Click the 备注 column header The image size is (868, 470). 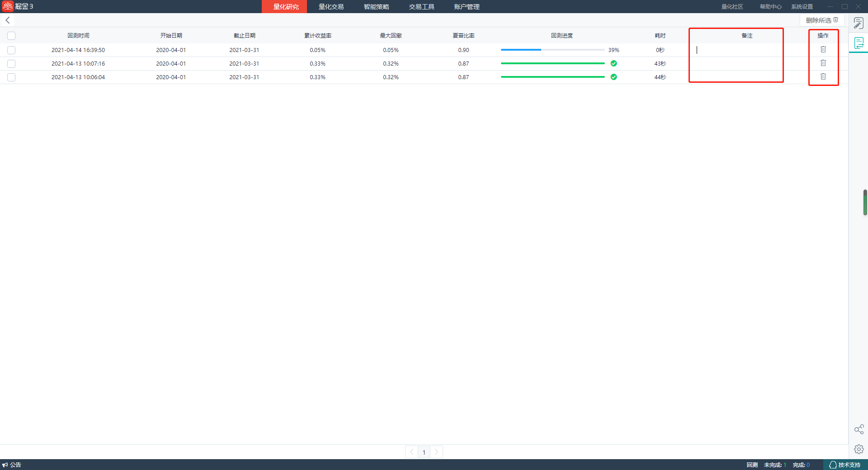coord(747,36)
